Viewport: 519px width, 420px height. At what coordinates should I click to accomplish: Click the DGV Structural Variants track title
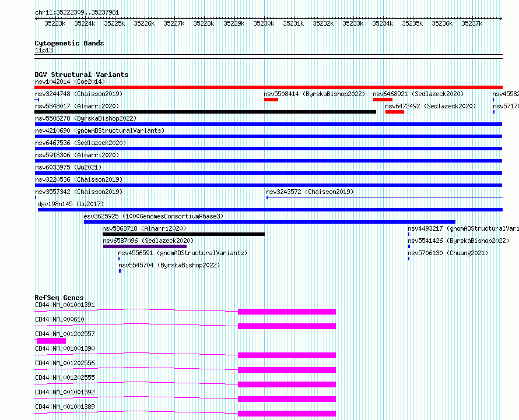[x=82, y=75]
